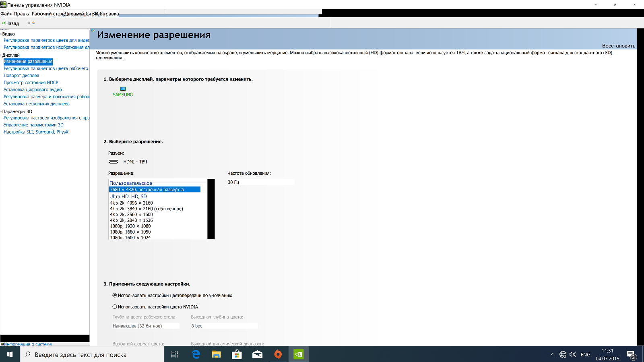Open Поворот дисплея page
The image size is (644, 362).
tap(21, 76)
